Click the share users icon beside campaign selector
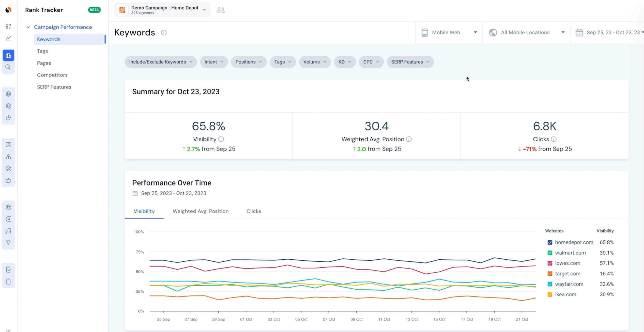Viewport: 644px width, 332px height. (221, 10)
